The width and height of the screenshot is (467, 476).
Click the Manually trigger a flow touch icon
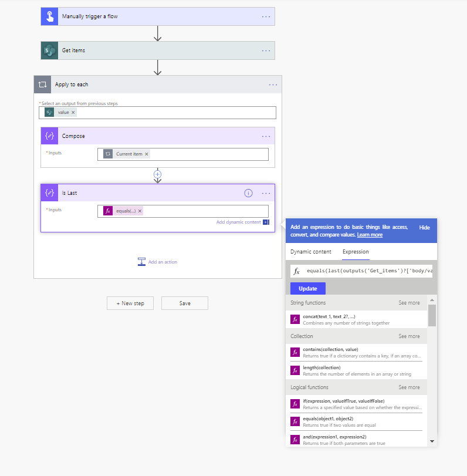(x=49, y=16)
